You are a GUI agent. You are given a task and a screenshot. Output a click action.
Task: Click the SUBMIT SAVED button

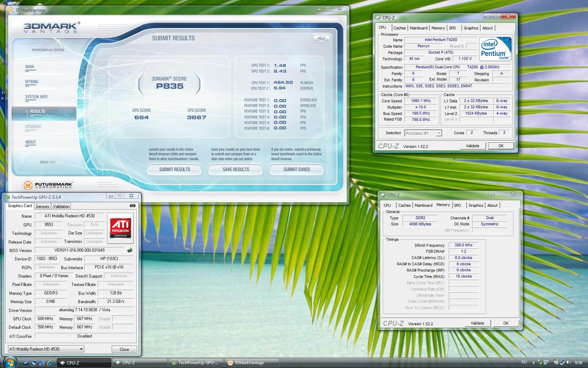[x=296, y=169]
